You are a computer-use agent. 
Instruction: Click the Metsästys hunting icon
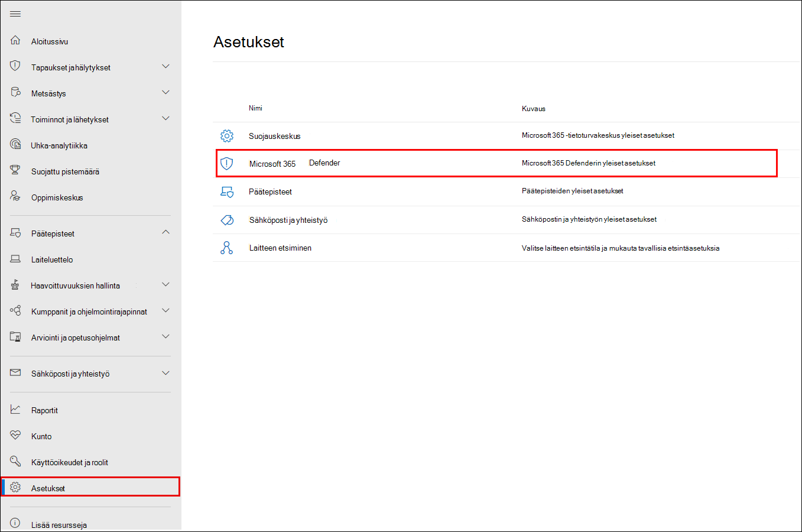[x=15, y=92]
